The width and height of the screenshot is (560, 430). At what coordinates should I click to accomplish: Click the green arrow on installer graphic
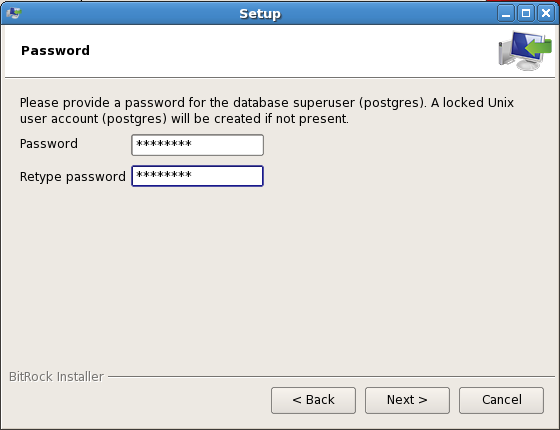coord(539,48)
